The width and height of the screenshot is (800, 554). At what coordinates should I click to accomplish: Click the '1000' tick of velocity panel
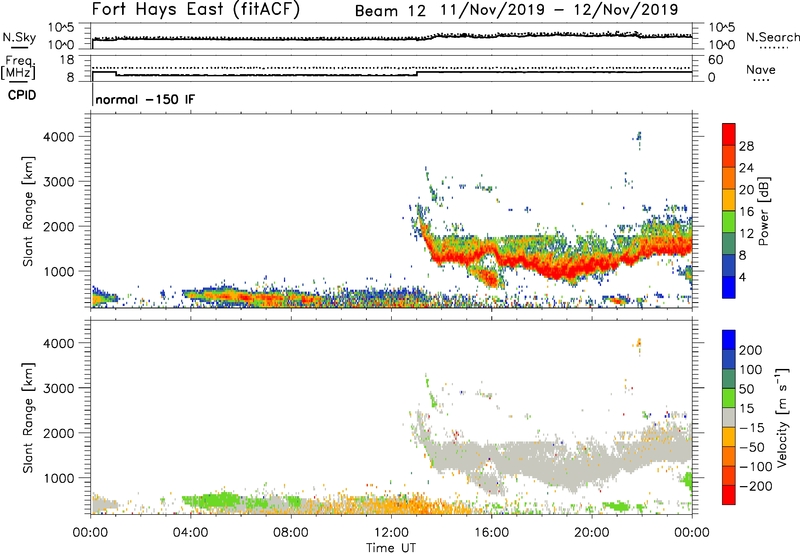59,478
